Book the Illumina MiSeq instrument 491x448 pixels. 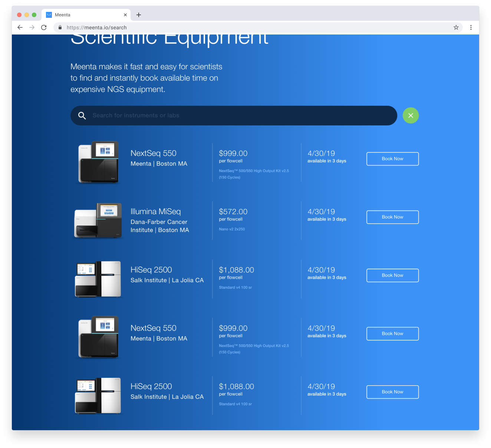[392, 217]
